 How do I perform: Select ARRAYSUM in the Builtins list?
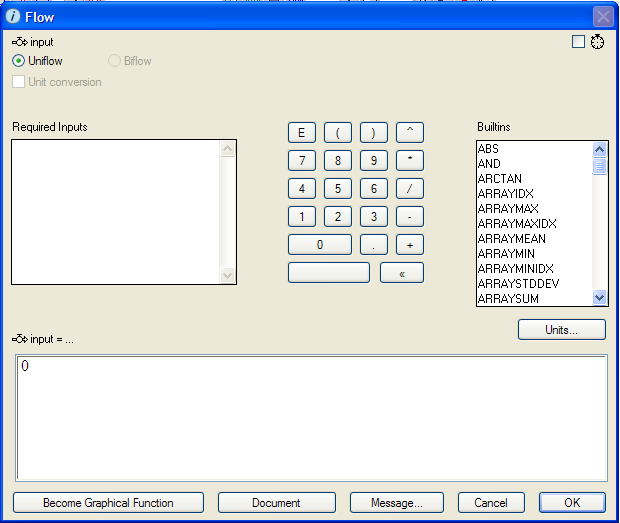click(508, 299)
